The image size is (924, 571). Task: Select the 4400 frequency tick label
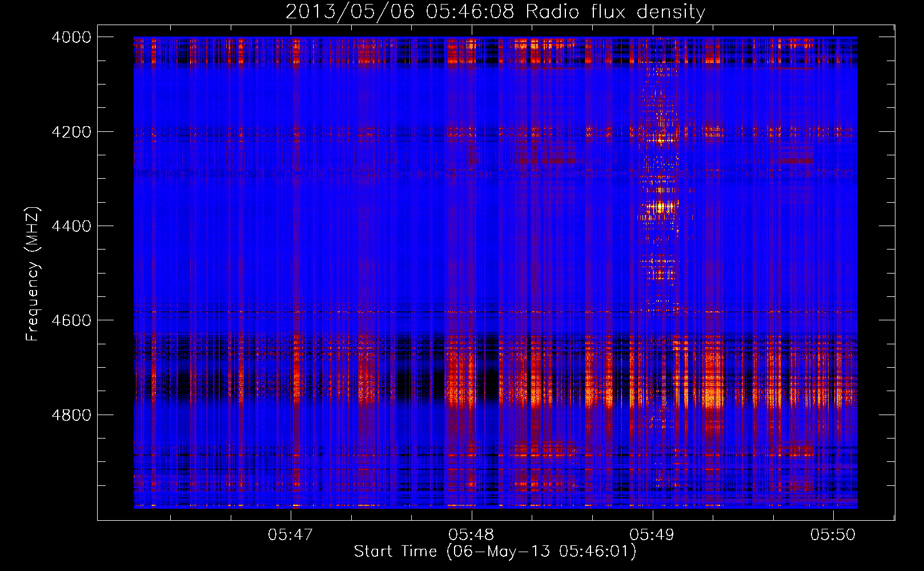point(71,226)
